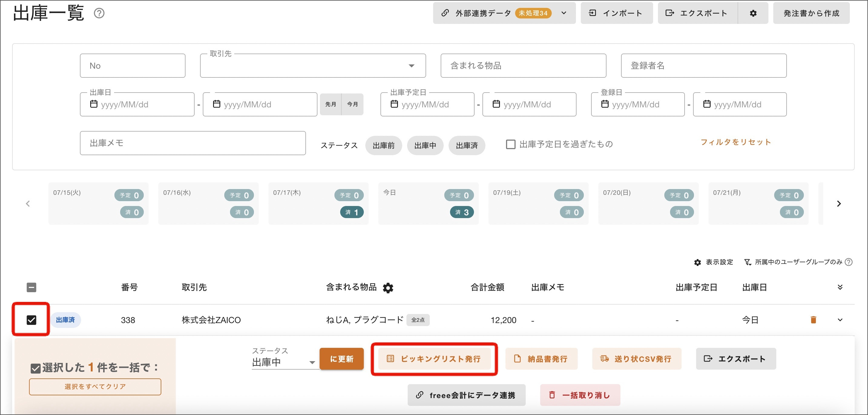Click 済 3 badge on 今日 card
868x415 pixels.
[462, 212]
